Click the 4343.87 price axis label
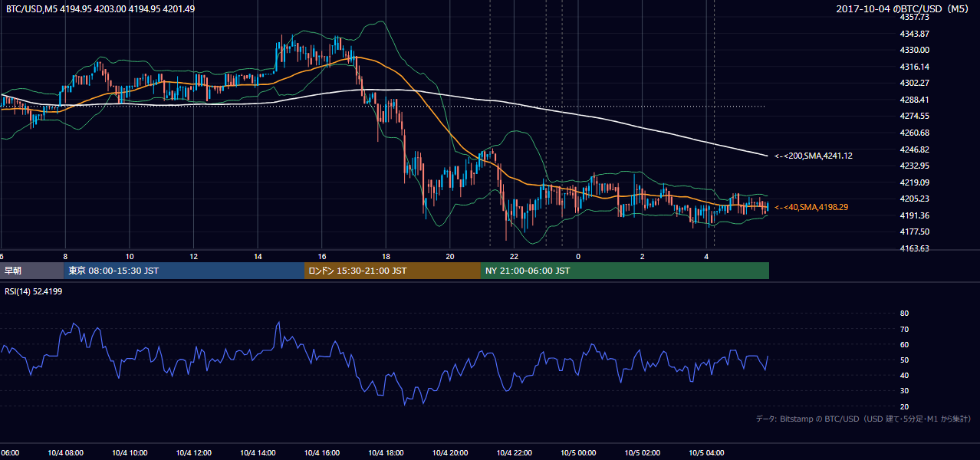The height and width of the screenshot is (460, 980). (915, 34)
